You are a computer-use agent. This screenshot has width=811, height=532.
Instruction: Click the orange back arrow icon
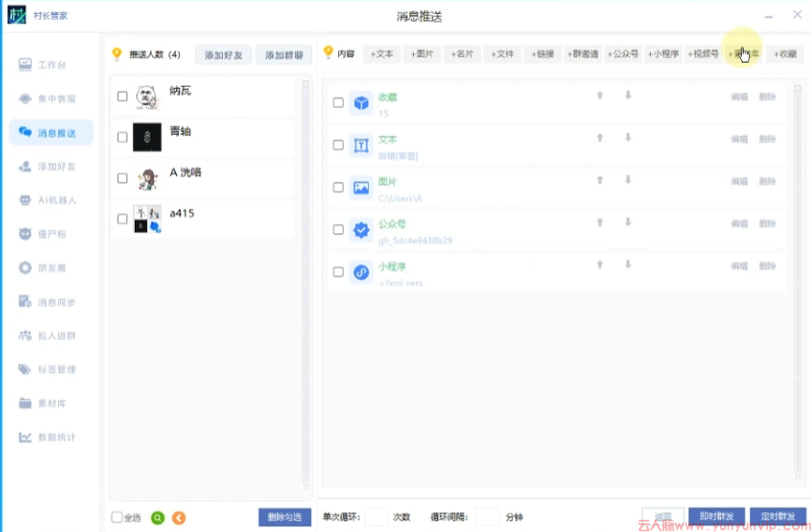click(179, 517)
